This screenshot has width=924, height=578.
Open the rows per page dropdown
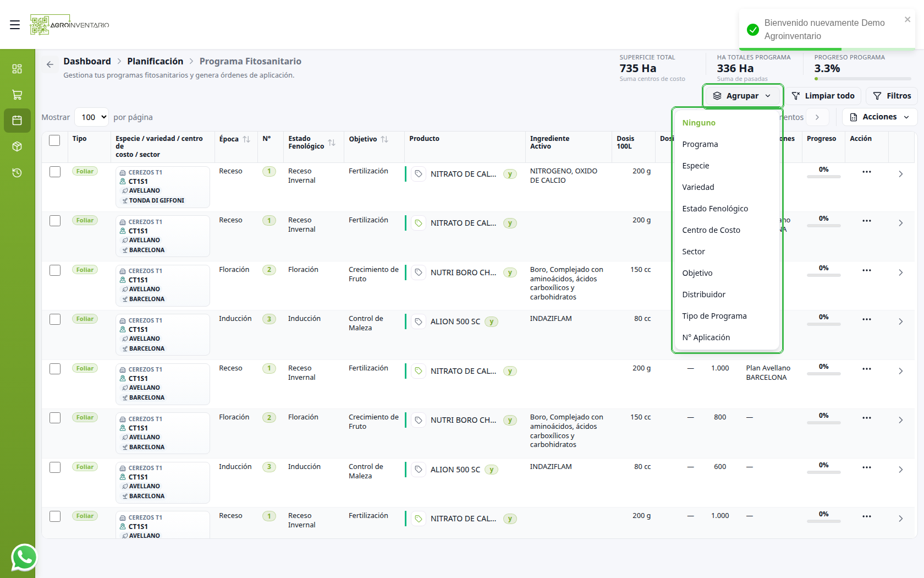click(x=91, y=117)
